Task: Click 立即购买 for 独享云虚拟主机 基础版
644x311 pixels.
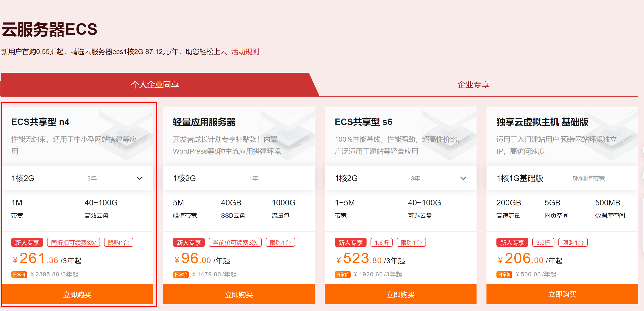Action: 562,295
